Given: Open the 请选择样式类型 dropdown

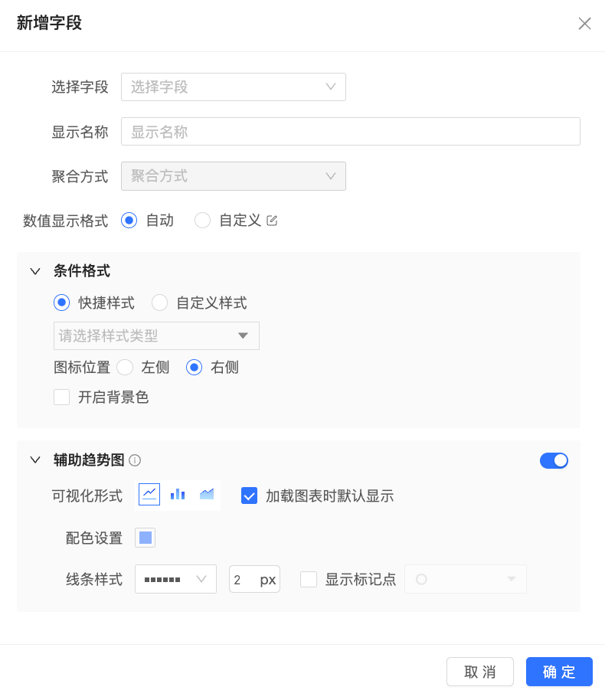Looking at the screenshot, I should click(x=156, y=335).
